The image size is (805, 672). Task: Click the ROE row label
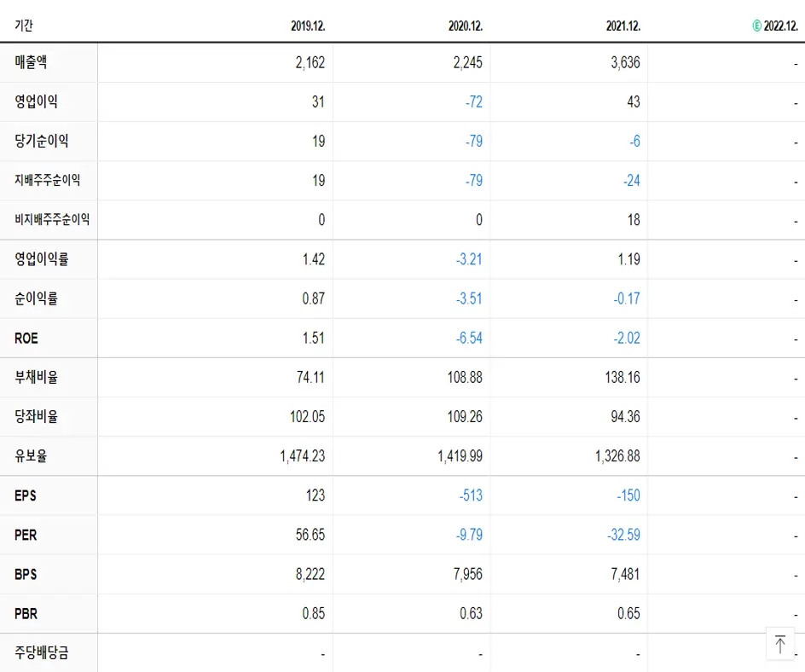(x=26, y=339)
